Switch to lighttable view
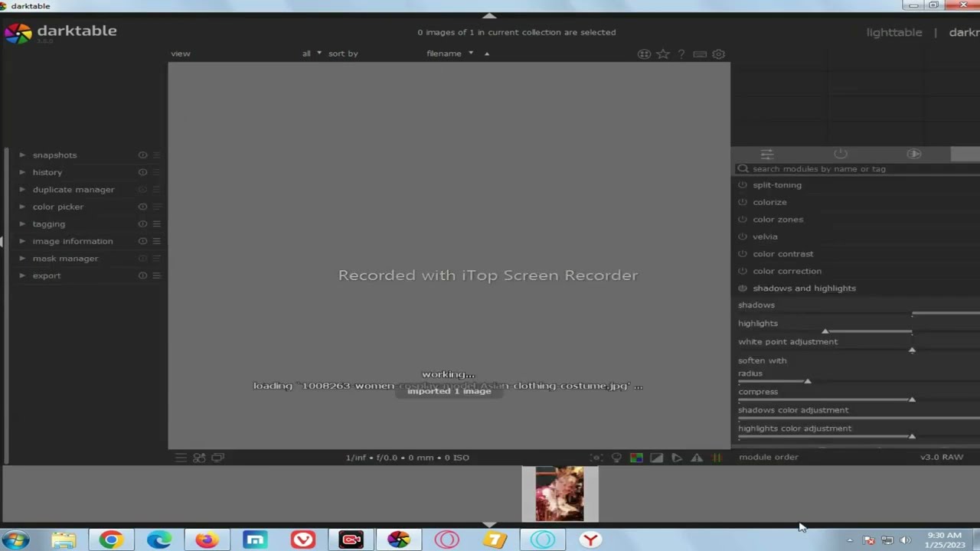This screenshot has width=980, height=551. (893, 32)
